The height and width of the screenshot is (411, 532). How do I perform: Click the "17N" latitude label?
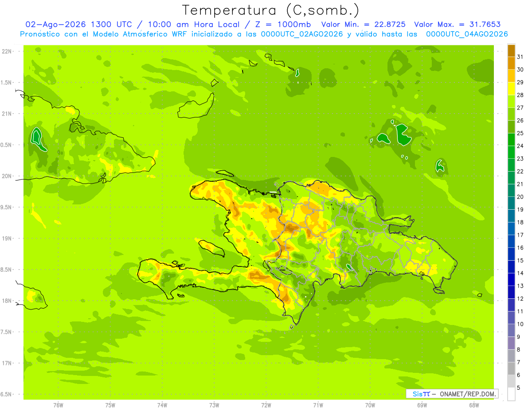pos(7,363)
